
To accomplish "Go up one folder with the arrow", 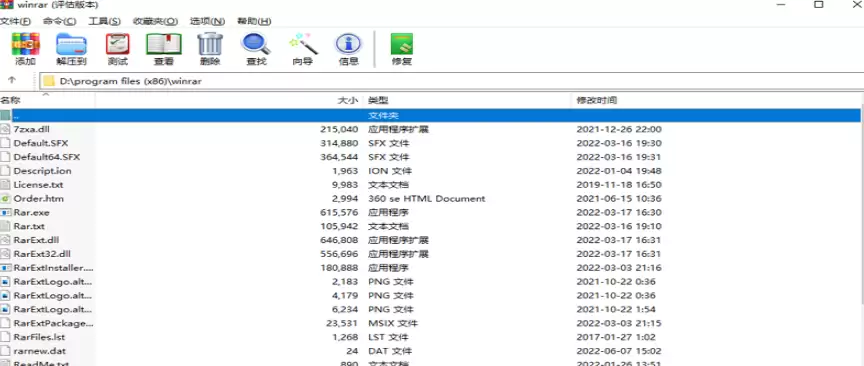I will tap(12, 80).
